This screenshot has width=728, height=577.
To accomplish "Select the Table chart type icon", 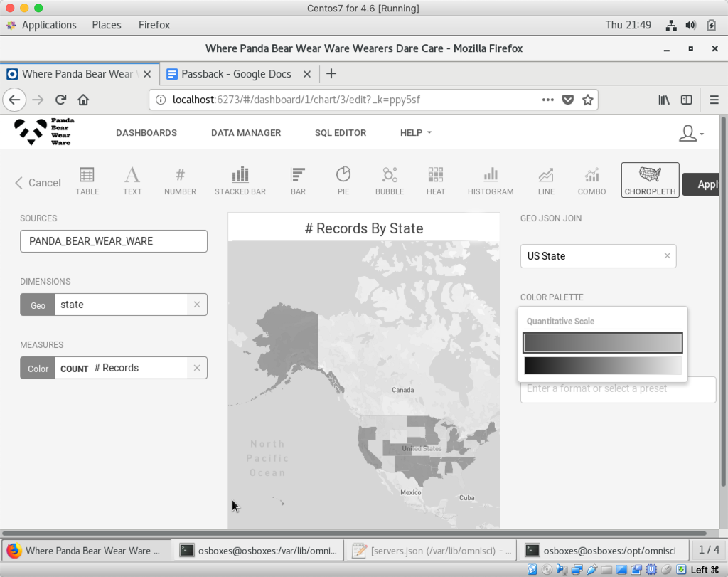I will click(87, 181).
